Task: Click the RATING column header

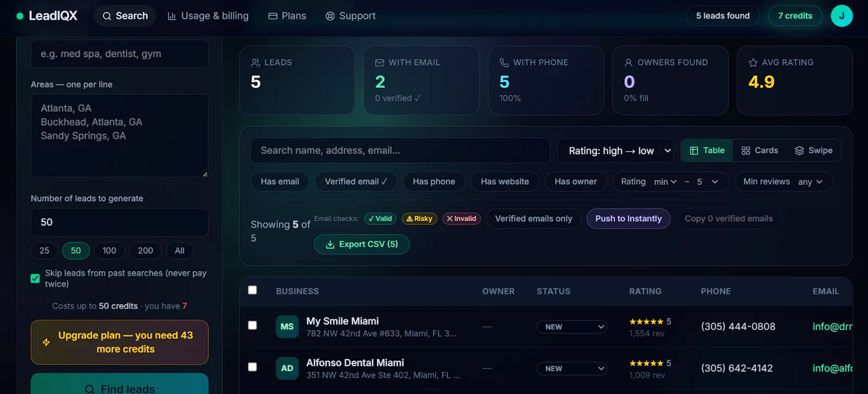Action: tap(645, 292)
